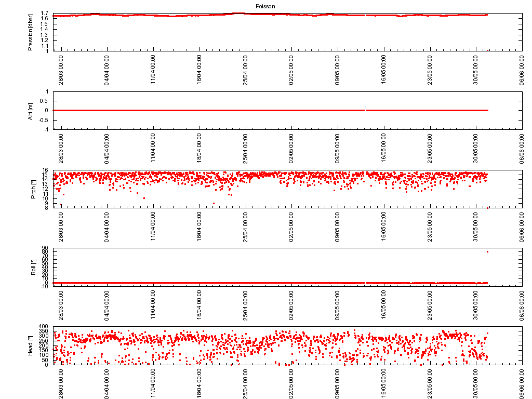Click the 90 tick value on the Roll axis

coord(46,248)
